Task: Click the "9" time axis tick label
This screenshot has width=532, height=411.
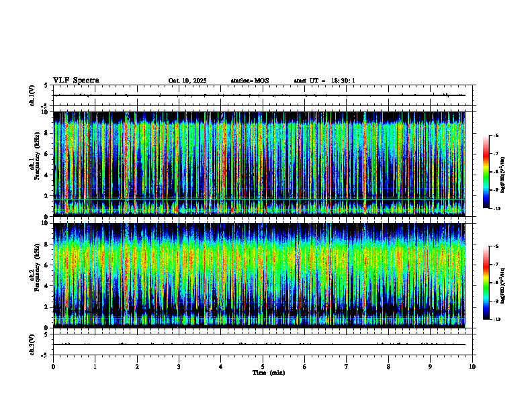Action: (x=430, y=367)
